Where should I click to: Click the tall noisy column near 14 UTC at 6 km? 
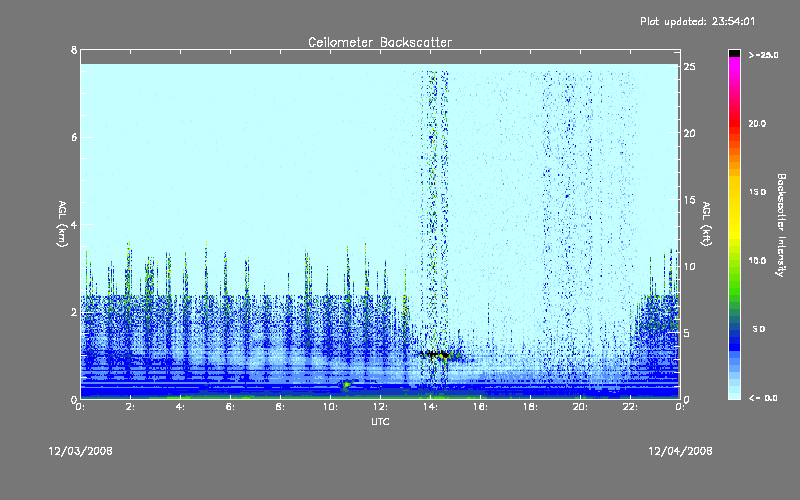click(x=434, y=137)
